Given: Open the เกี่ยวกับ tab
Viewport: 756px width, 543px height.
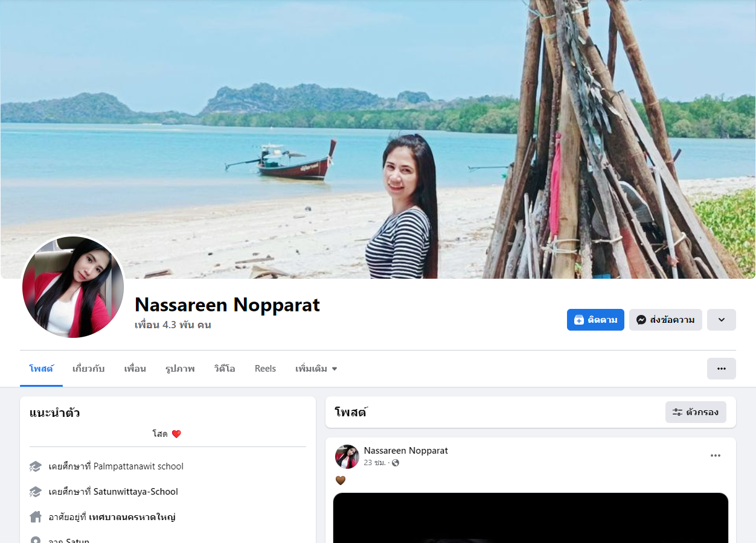Looking at the screenshot, I should click(x=88, y=369).
